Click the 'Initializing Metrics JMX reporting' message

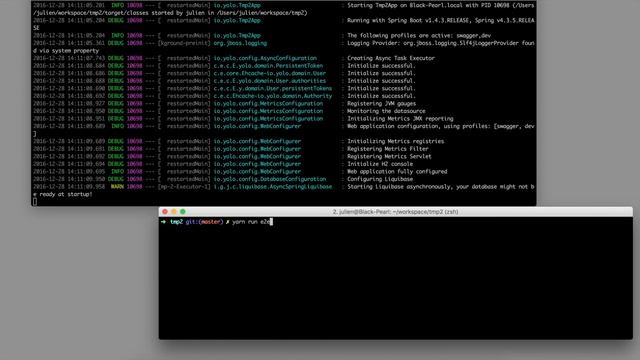[x=400, y=118]
